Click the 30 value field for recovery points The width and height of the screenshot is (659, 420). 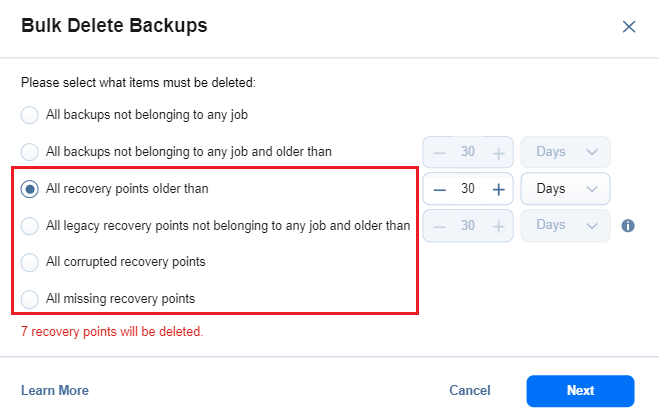pyautogui.click(x=468, y=189)
